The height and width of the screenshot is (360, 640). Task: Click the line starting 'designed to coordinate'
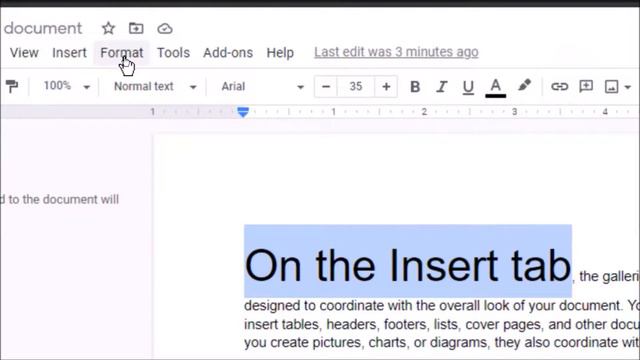point(442,306)
